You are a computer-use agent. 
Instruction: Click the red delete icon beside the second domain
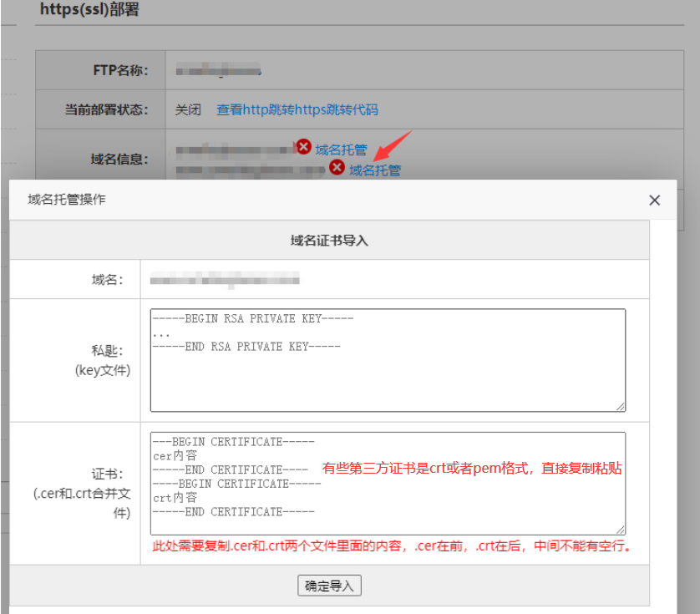point(337,167)
